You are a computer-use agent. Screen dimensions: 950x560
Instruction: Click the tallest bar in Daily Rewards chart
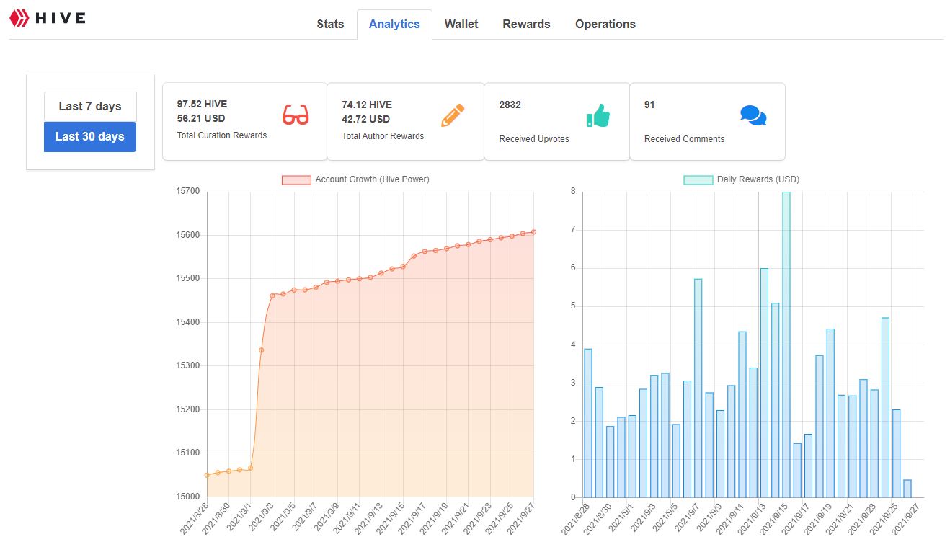(786, 345)
